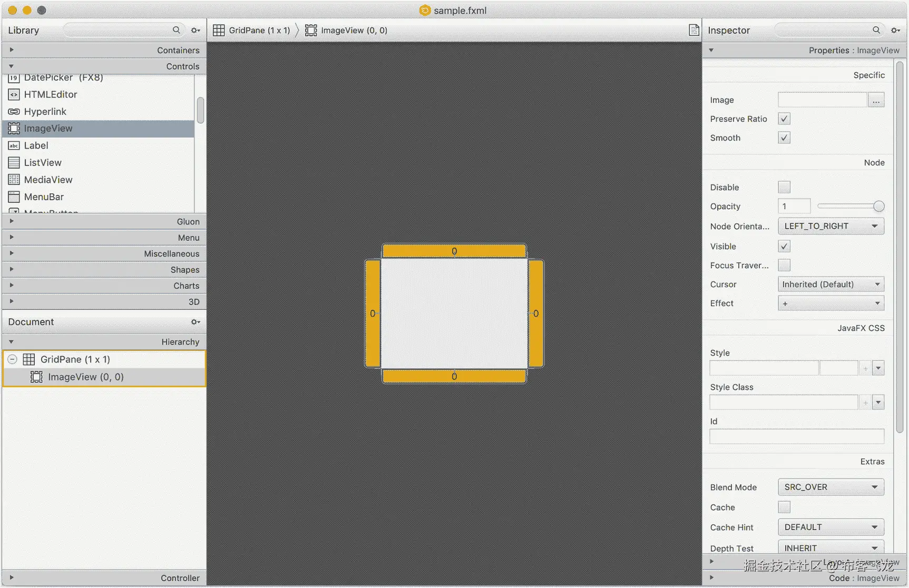Open the Cursor dropdown
The height and width of the screenshot is (588, 909).
[831, 285]
